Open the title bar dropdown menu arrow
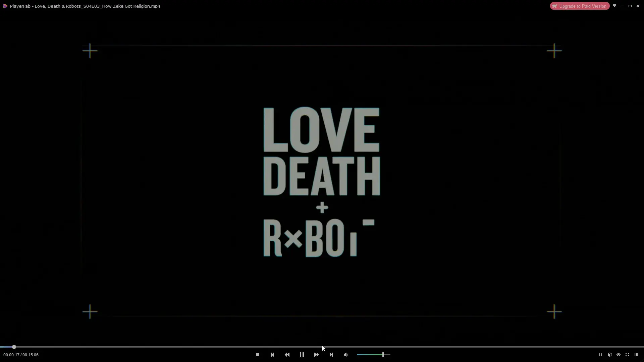This screenshot has width=644, height=362. coord(614,6)
